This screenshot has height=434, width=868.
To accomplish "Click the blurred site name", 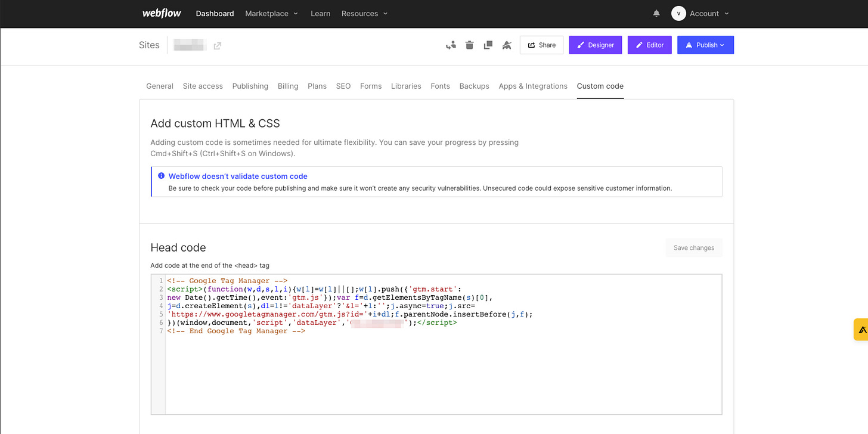I will [190, 45].
